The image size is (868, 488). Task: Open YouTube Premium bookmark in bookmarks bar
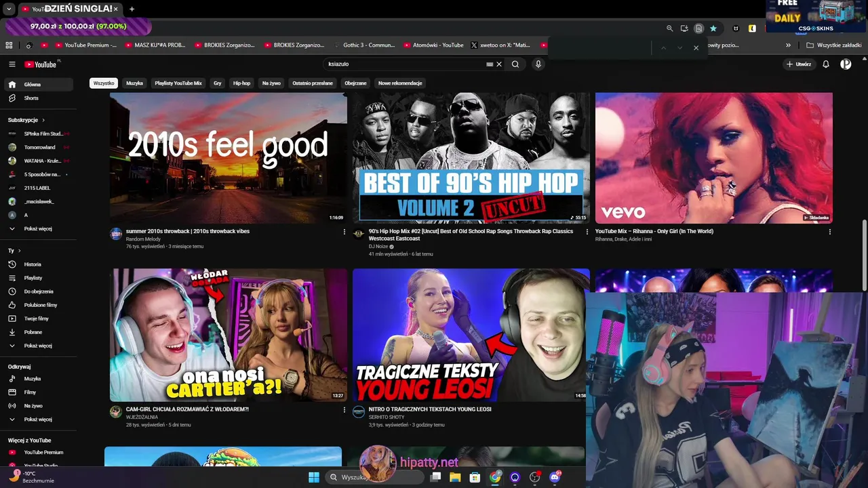[x=86, y=45]
